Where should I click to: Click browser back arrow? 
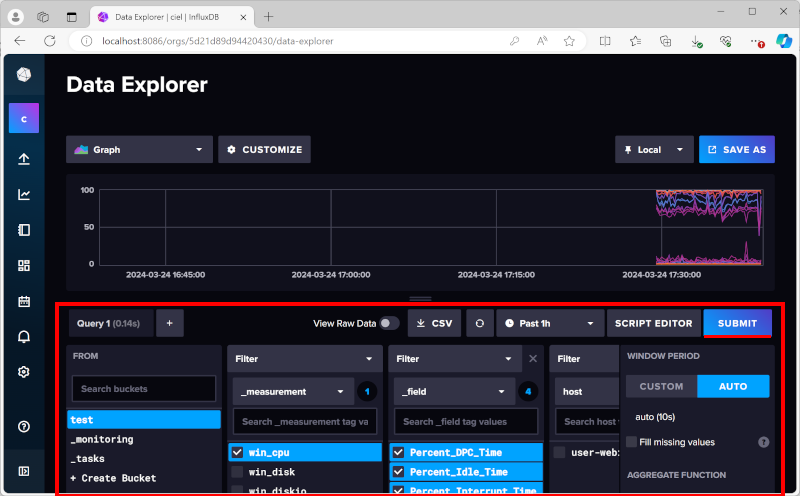(19, 41)
